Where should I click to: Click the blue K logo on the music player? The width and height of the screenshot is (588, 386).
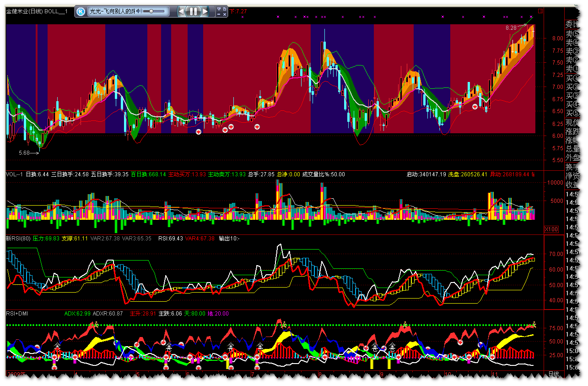(81, 11)
